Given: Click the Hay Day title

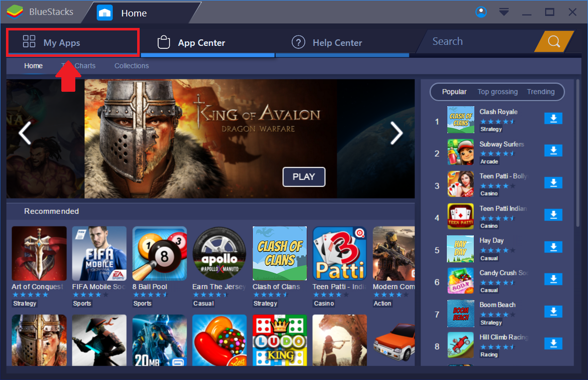Looking at the screenshot, I should (491, 240).
